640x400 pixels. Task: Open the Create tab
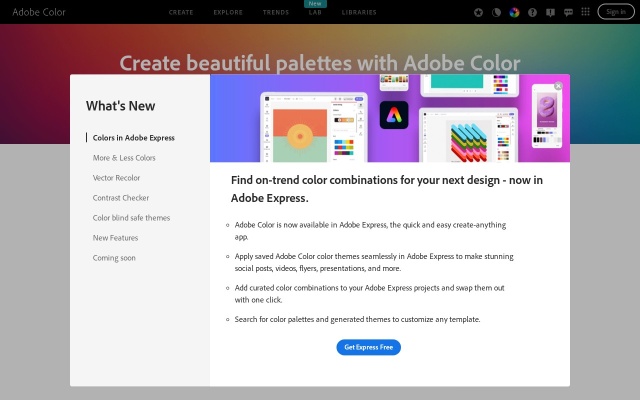click(181, 12)
